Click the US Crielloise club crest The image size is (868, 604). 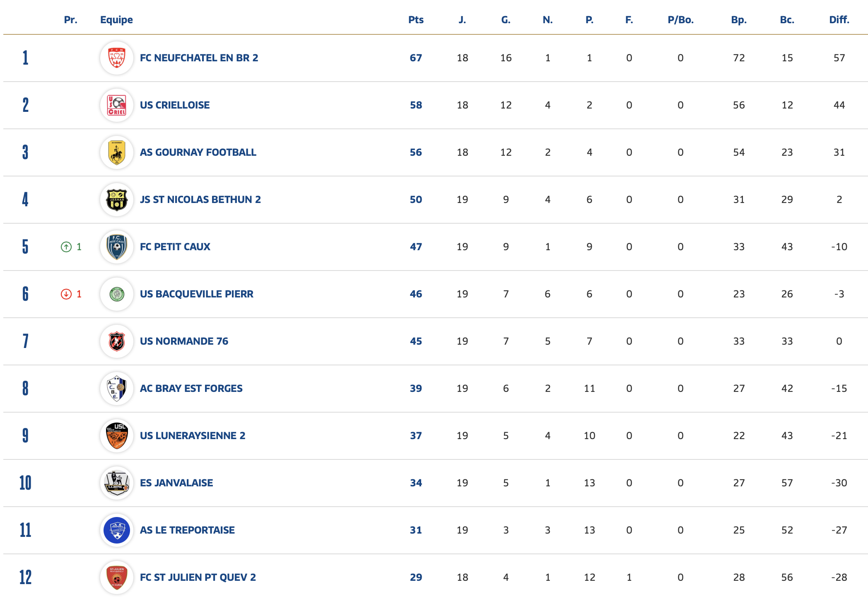point(117,105)
